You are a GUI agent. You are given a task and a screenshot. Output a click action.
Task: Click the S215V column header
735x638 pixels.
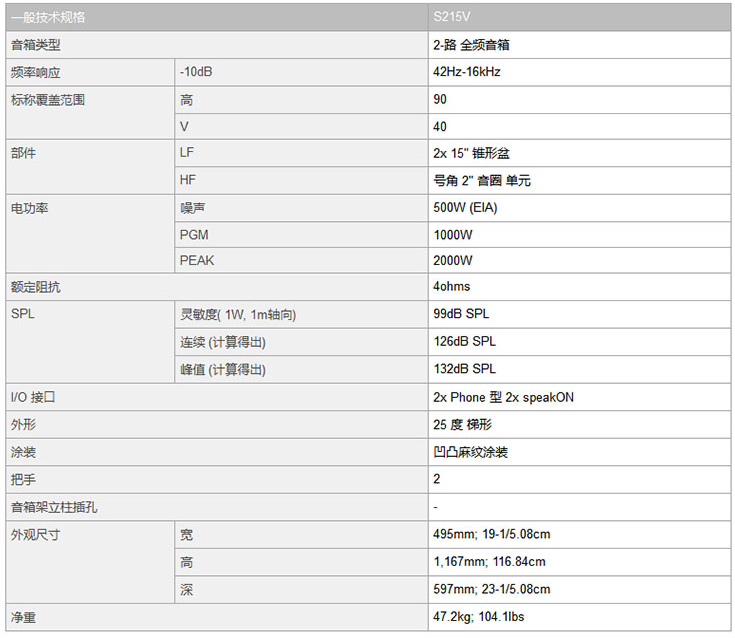tap(579, 17)
